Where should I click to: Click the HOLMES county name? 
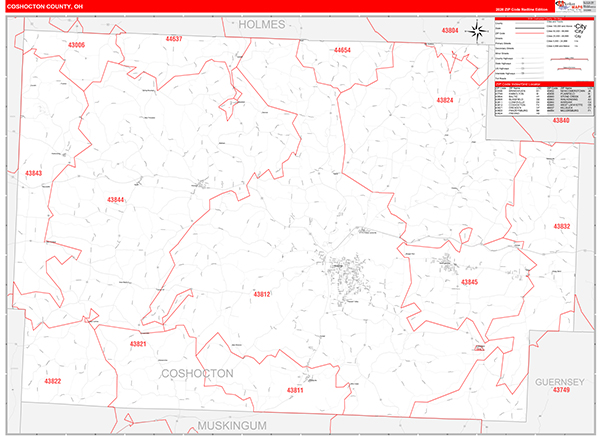[x=262, y=24]
